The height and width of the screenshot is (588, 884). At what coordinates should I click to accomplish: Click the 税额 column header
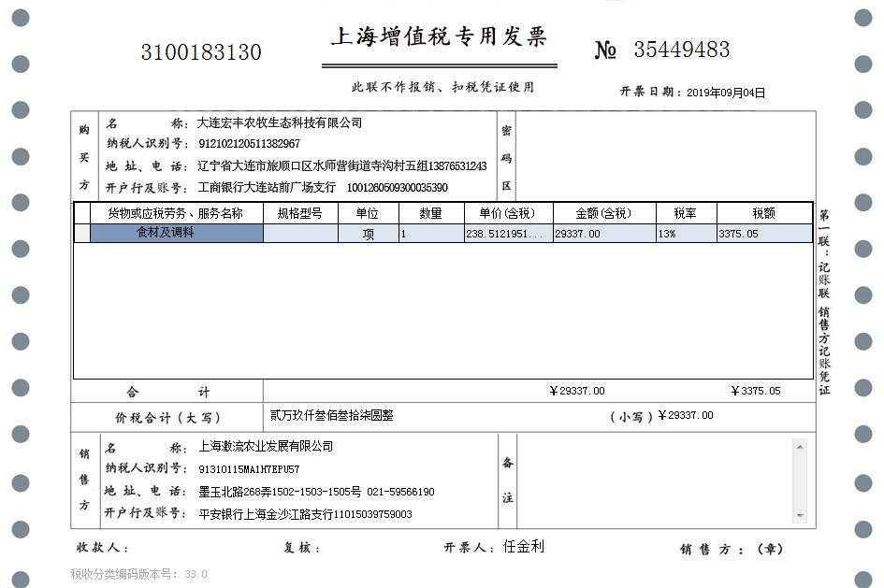pos(763,213)
